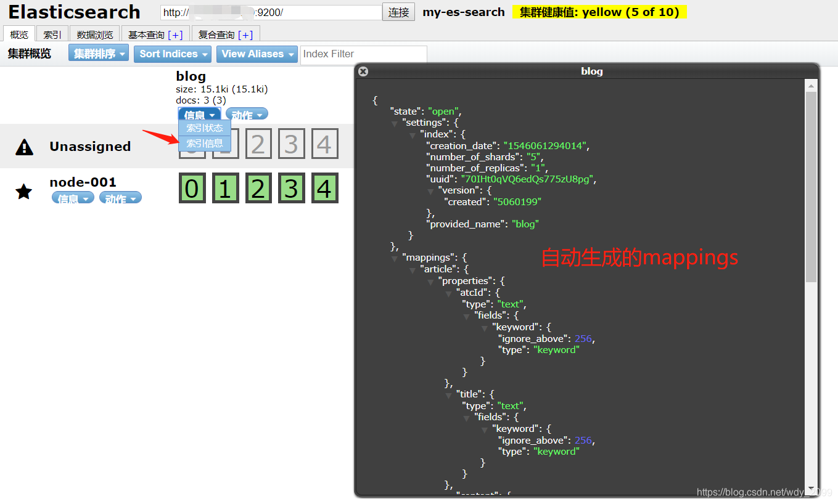Choose 索引状态 from the info menu

205,128
